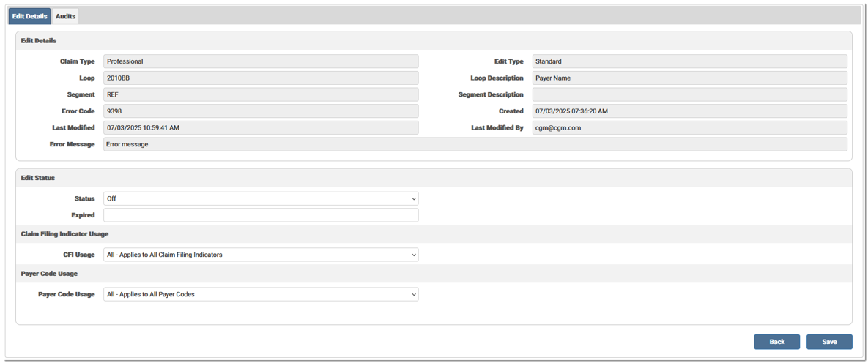This screenshot has width=868, height=363.
Task: Select the Edit Details tab
Action: 29,16
